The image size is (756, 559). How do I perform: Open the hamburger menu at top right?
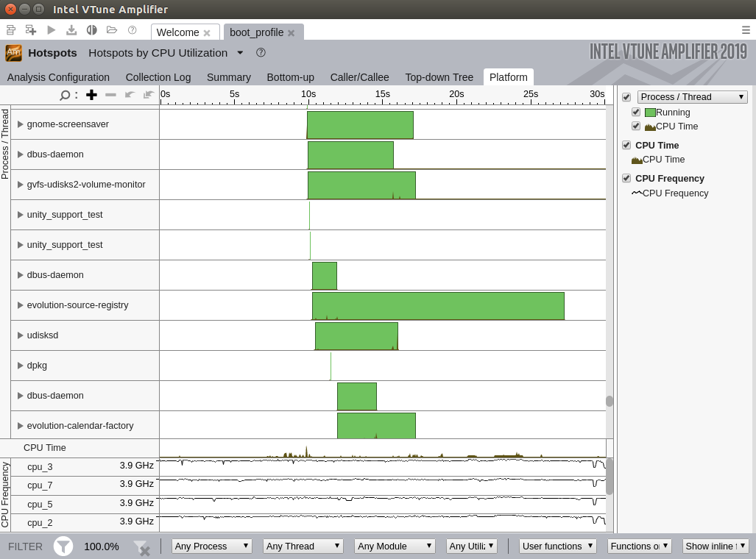coord(746,30)
